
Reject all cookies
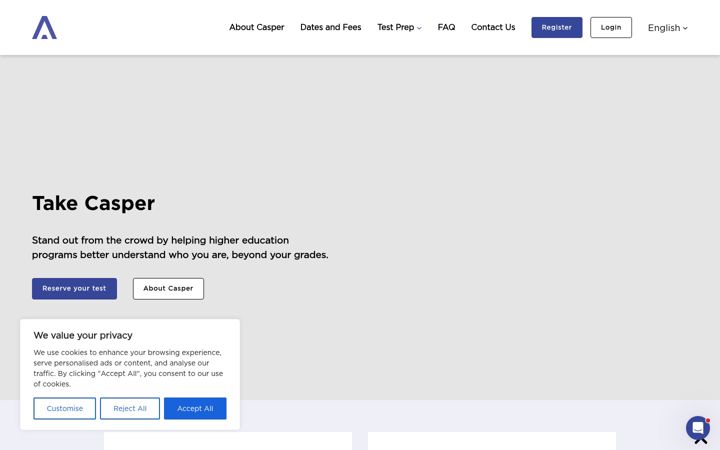click(130, 408)
